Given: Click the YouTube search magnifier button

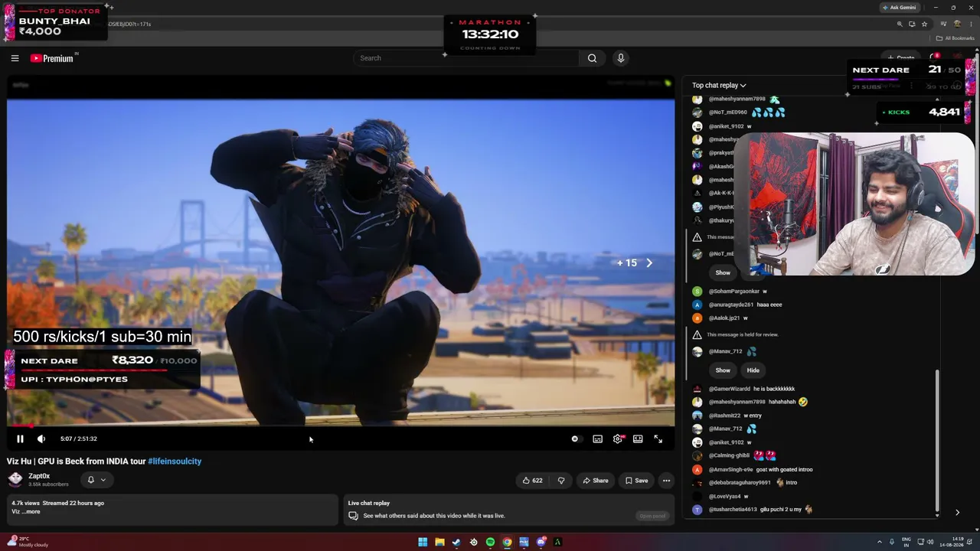Looking at the screenshot, I should click(592, 58).
